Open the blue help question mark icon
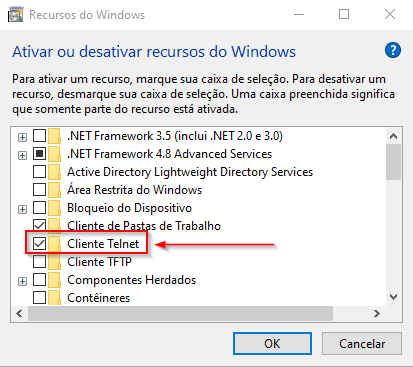 (x=393, y=51)
